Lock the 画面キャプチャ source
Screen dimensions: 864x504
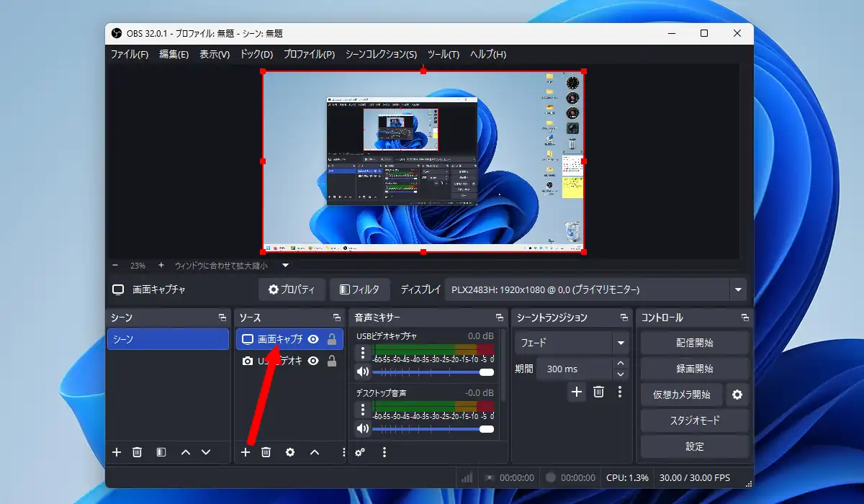(x=332, y=339)
